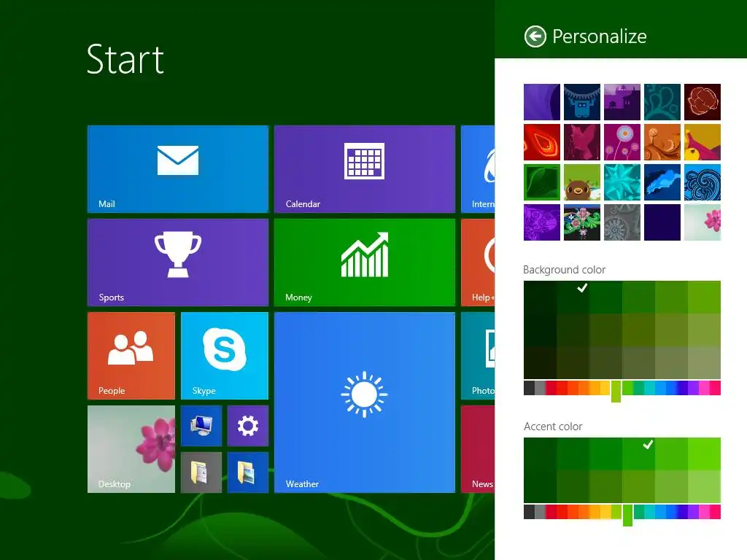Click the Background color label

pos(564,270)
